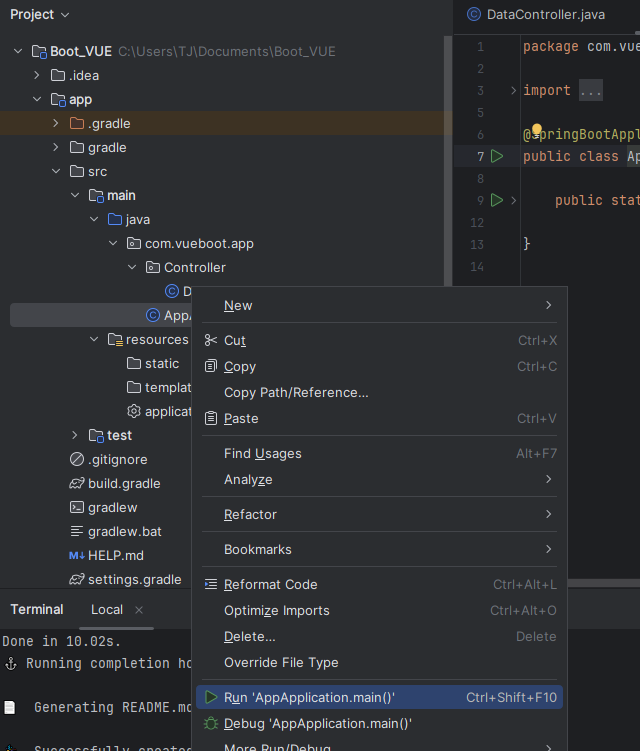Collapse the app module folder
Screen dimensions: 640x751
point(37,99)
